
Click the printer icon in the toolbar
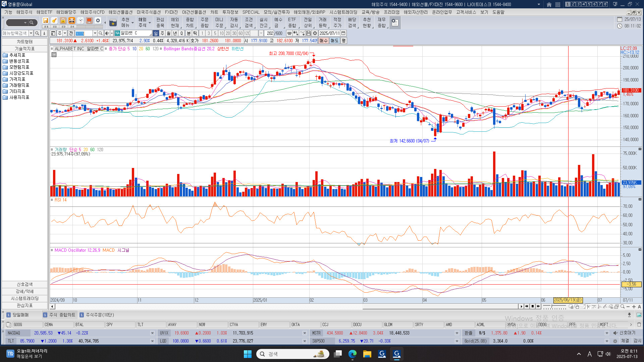click(x=71, y=21)
